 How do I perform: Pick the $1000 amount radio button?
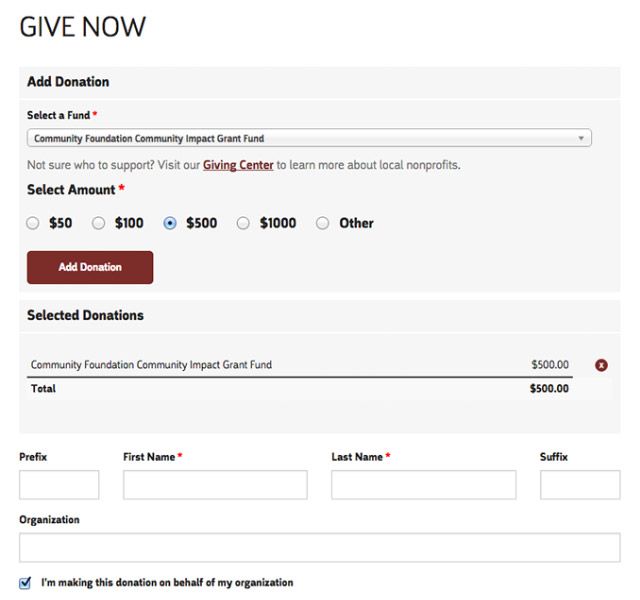point(243,223)
